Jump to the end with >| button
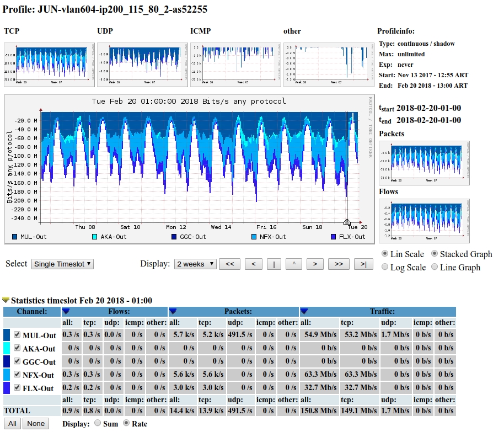The width and height of the screenshot is (504, 437). (363, 264)
